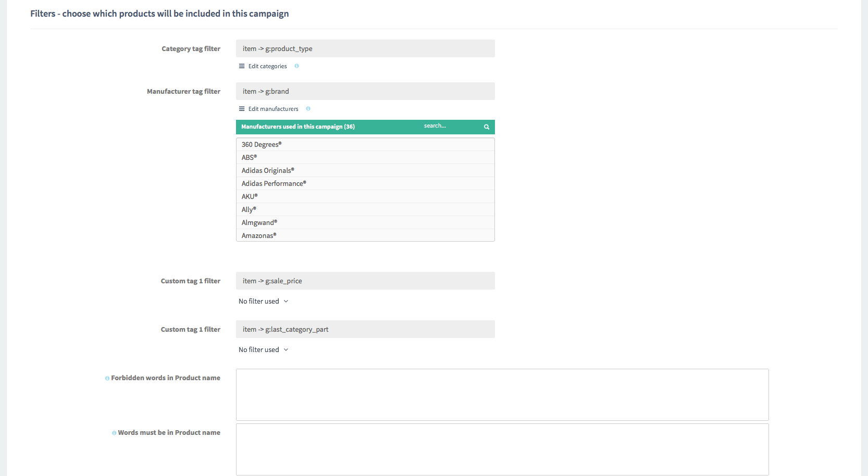Click the g:brand manufacturer tag field
This screenshot has height=476, width=868.
tap(365, 91)
